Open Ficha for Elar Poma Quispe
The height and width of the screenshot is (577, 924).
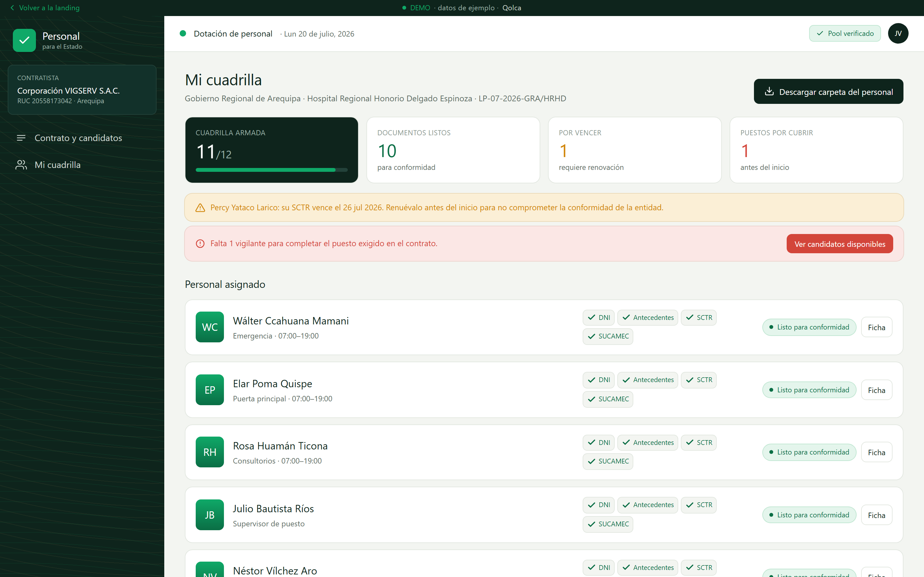coord(876,390)
